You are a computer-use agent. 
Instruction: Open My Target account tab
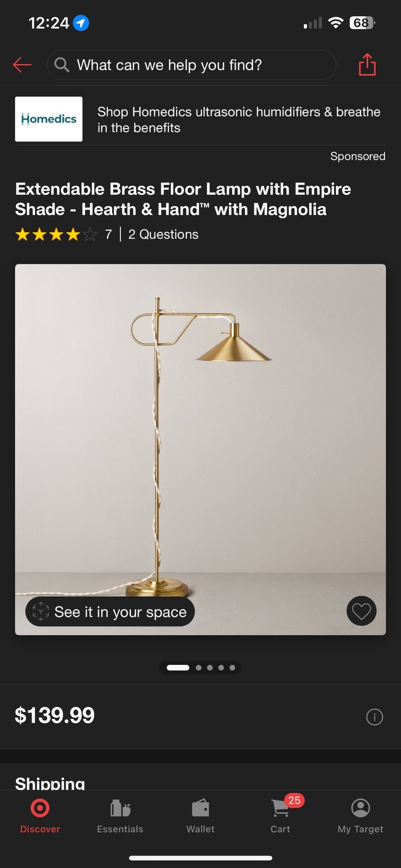click(360, 816)
